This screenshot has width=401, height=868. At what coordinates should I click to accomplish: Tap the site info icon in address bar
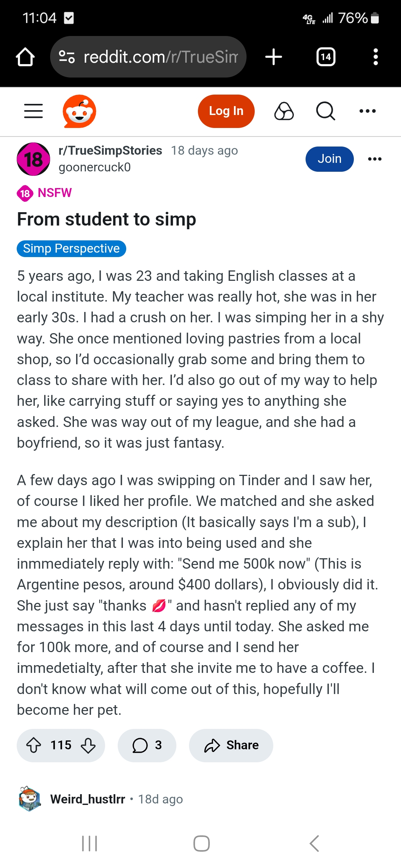click(x=67, y=57)
